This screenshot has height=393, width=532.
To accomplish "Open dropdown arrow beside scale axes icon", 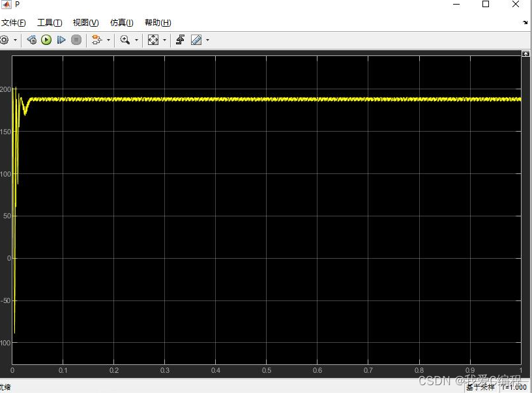I will pos(164,40).
